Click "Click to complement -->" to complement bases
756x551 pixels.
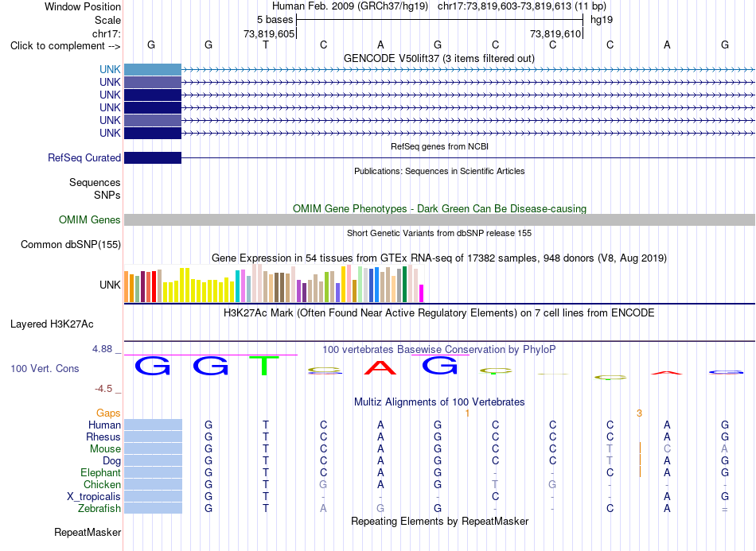click(x=65, y=46)
